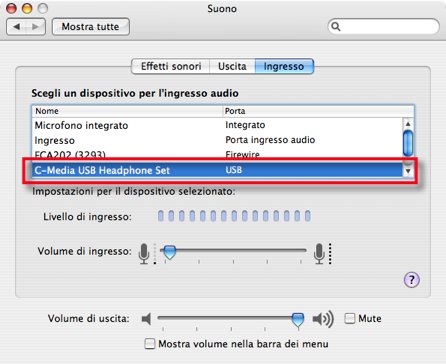Click the device list scroll up arrow
446x364 pixels.
click(x=408, y=124)
